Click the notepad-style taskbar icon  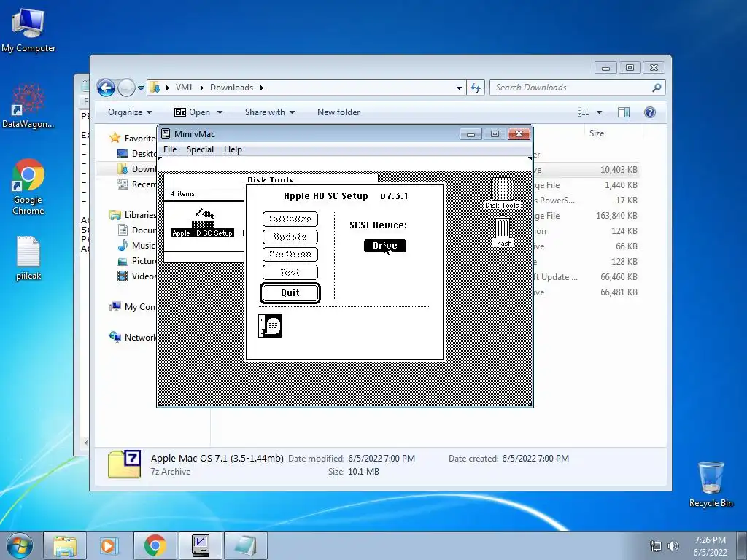tap(245, 545)
